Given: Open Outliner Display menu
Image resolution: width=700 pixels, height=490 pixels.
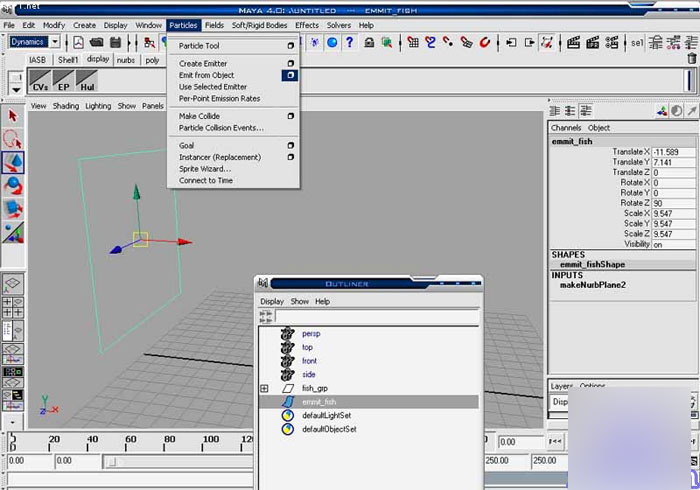Looking at the screenshot, I should pos(272,301).
